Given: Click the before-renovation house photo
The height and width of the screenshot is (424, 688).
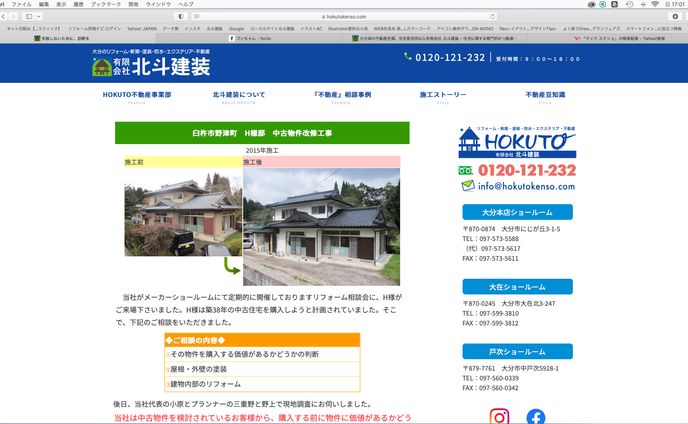Looking at the screenshot, I should [183, 214].
